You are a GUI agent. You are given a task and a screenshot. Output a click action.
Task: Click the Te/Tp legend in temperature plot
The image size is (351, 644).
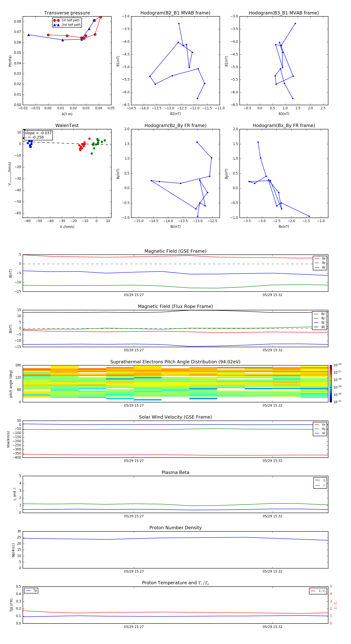pyautogui.click(x=318, y=591)
